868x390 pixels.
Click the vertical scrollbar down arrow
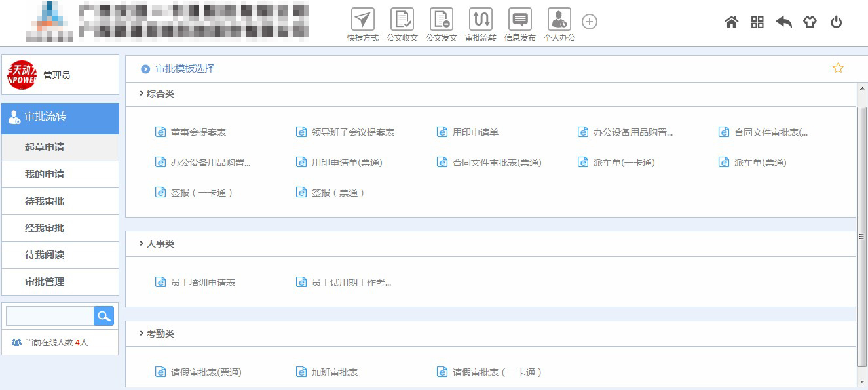point(862,381)
